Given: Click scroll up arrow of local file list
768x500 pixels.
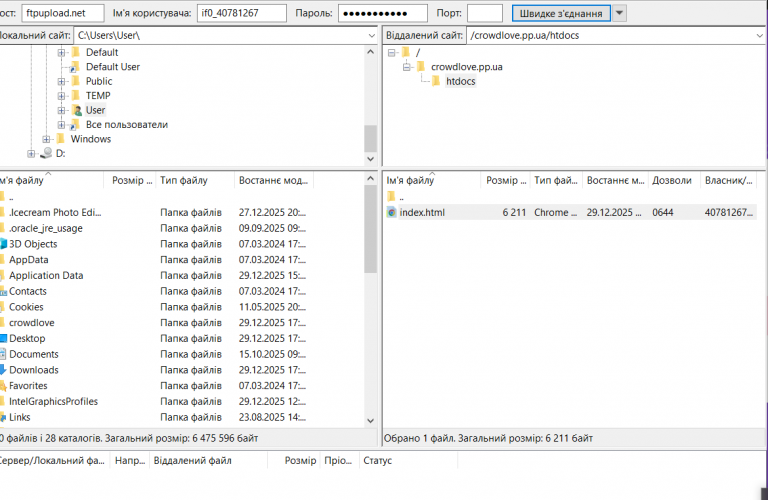Looking at the screenshot, I should point(371,179).
